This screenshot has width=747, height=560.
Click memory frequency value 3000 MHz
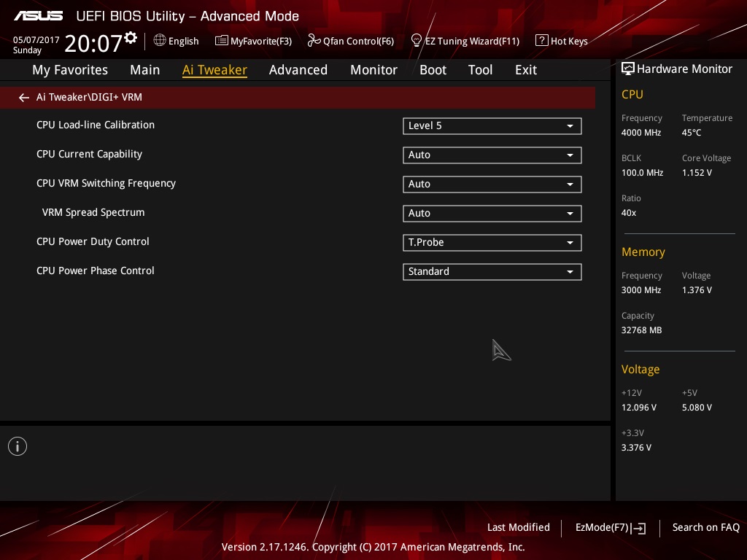coord(640,290)
